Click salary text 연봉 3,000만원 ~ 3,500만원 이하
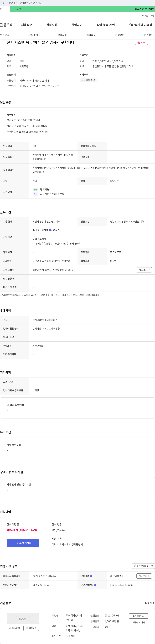155x644 pixels. pos(127,221)
